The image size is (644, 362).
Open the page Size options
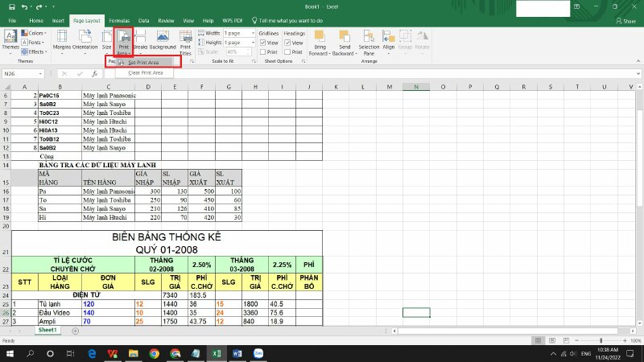coord(107,41)
